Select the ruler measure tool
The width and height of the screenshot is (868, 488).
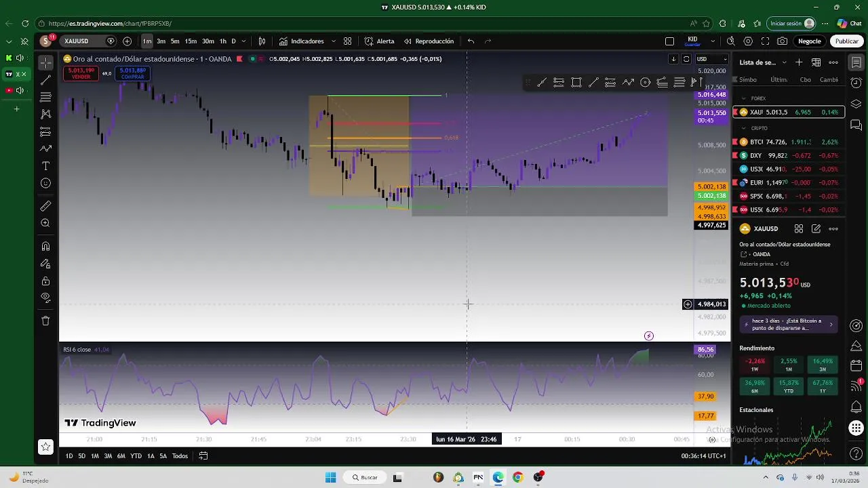(x=45, y=206)
